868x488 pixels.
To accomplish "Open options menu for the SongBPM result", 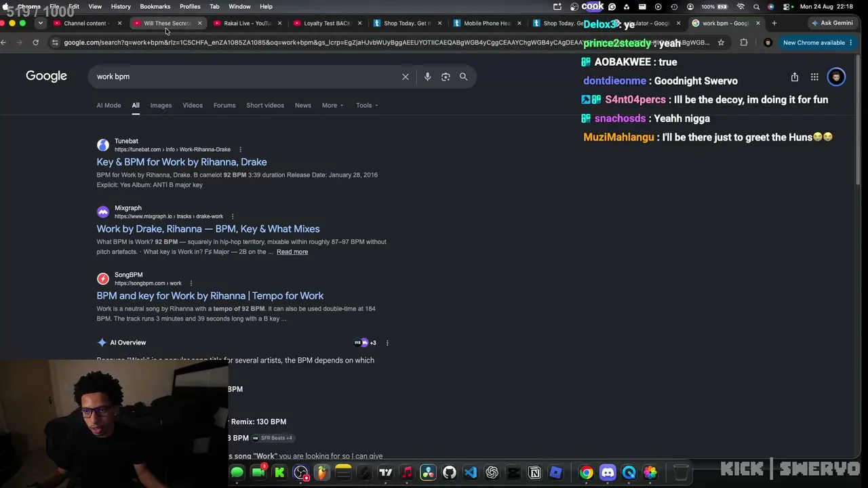I will tap(191, 283).
